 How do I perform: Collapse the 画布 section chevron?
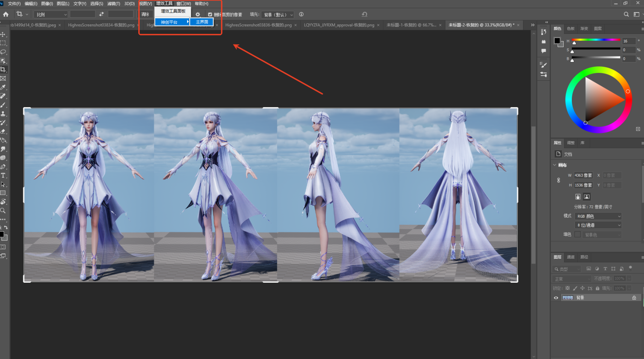pos(555,165)
